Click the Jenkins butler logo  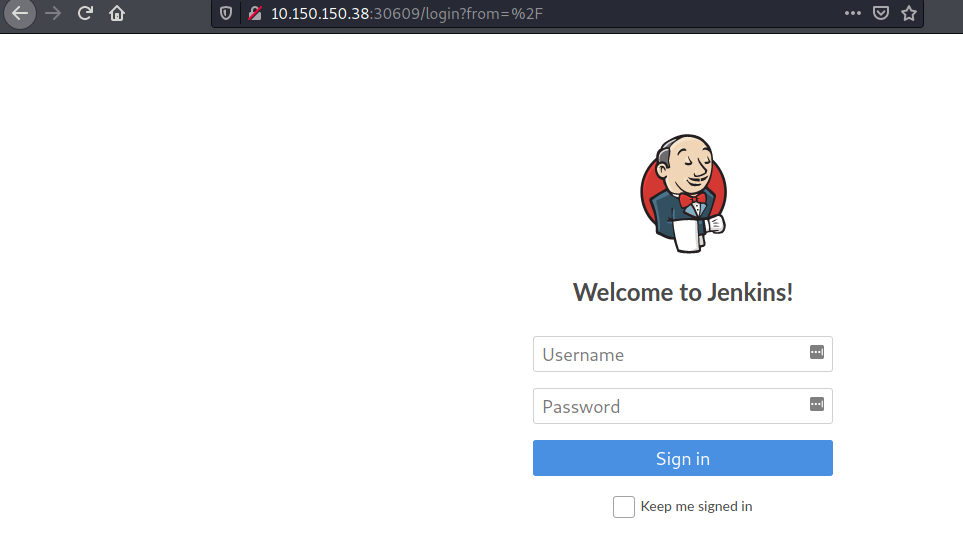(683, 193)
